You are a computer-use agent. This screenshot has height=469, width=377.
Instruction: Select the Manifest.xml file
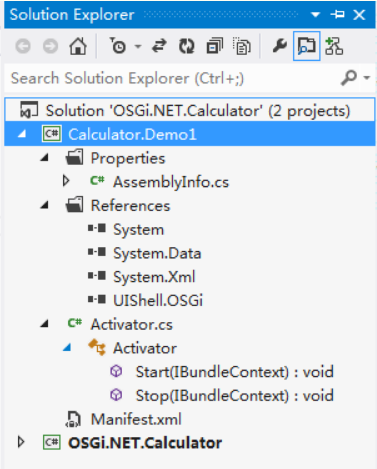136,419
